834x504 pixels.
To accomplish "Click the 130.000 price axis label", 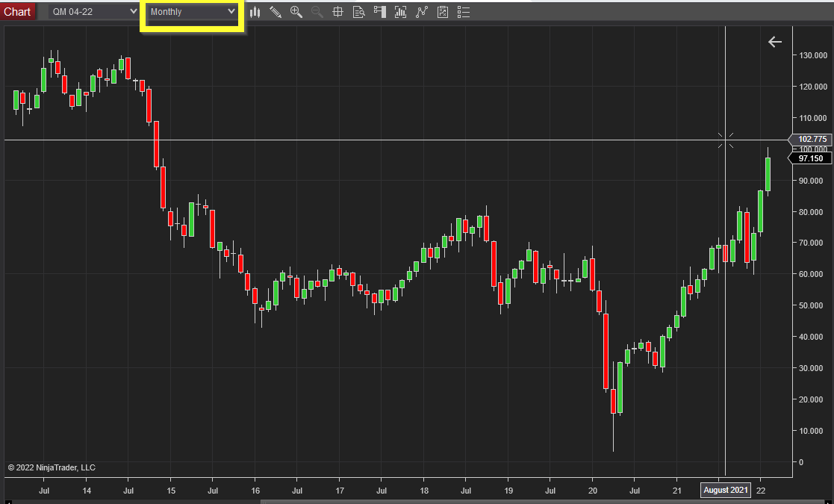I will 813,55.
